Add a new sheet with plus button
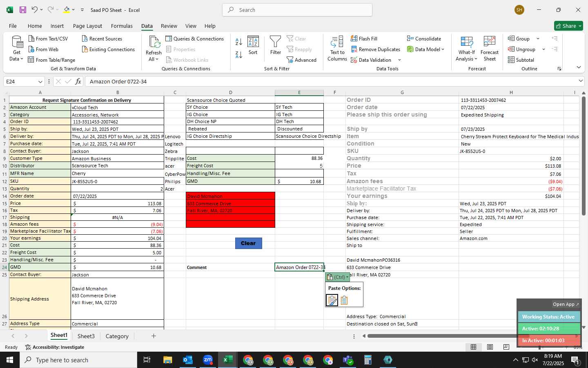 (x=154, y=336)
